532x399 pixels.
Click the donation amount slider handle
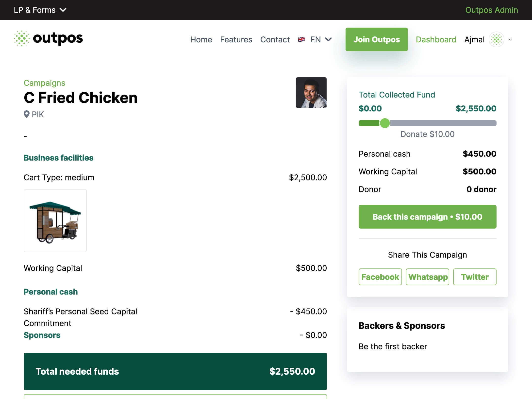385,123
